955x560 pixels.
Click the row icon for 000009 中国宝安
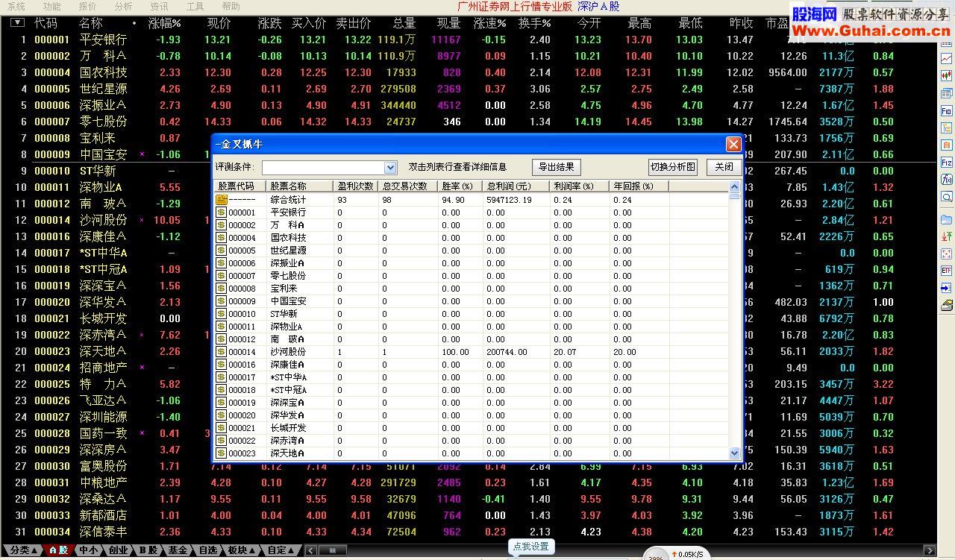[x=222, y=301]
